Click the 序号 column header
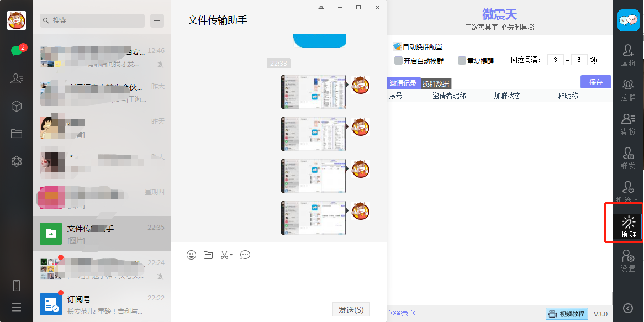This screenshot has height=322, width=644. click(395, 96)
